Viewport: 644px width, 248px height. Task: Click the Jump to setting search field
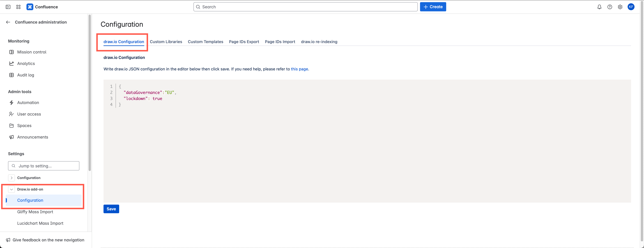[x=44, y=166]
